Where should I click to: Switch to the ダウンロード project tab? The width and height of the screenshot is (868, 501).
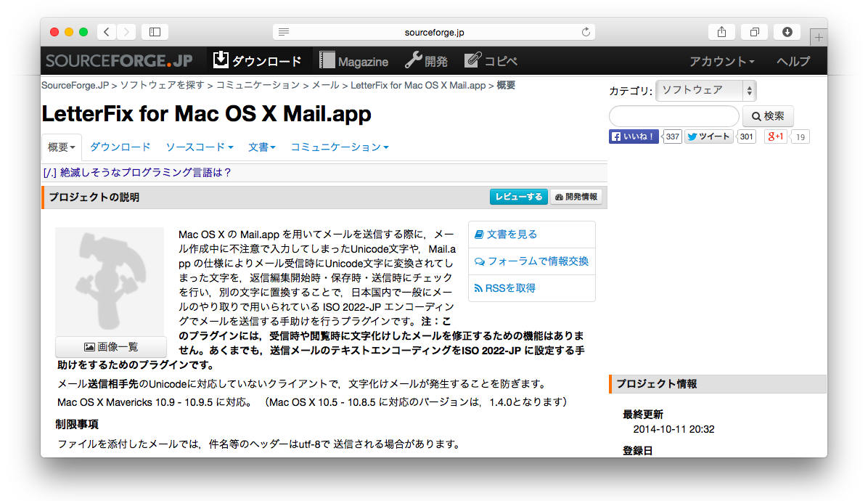[120, 147]
